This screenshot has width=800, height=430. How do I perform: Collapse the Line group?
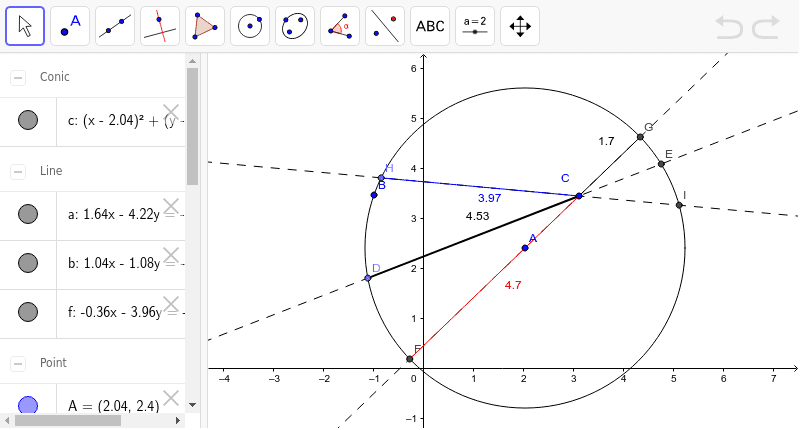tap(18, 171)
